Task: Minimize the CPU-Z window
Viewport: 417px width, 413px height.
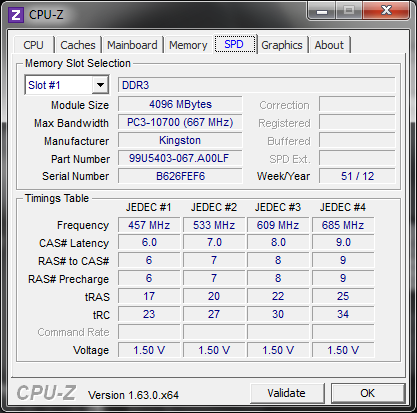Action: [322, 11]
